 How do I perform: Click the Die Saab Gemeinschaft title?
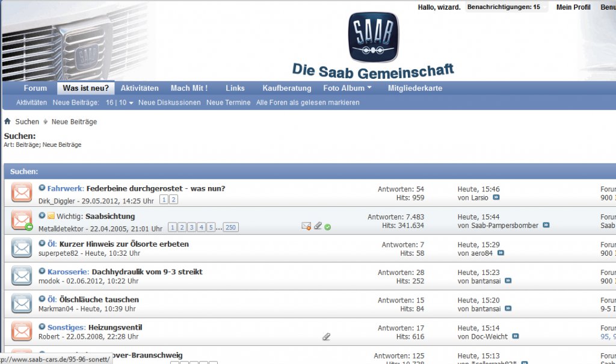[x=373, y=71]
